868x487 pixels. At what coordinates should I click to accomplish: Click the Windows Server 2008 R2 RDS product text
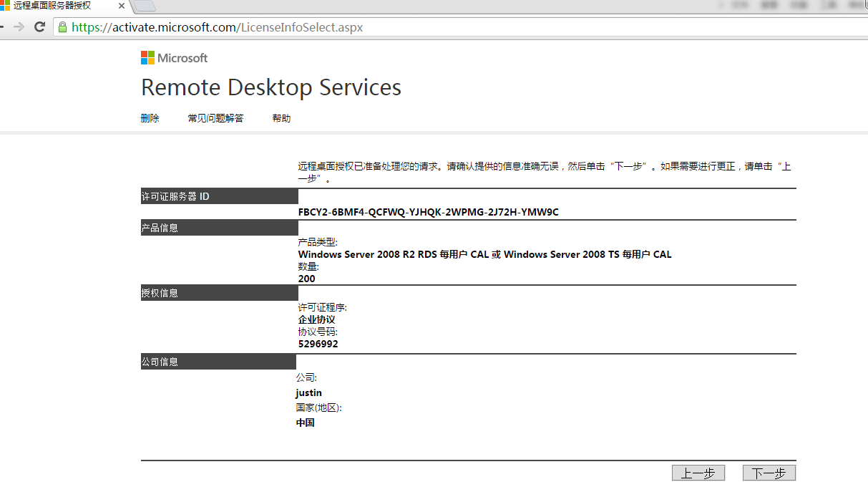[485, 254]
